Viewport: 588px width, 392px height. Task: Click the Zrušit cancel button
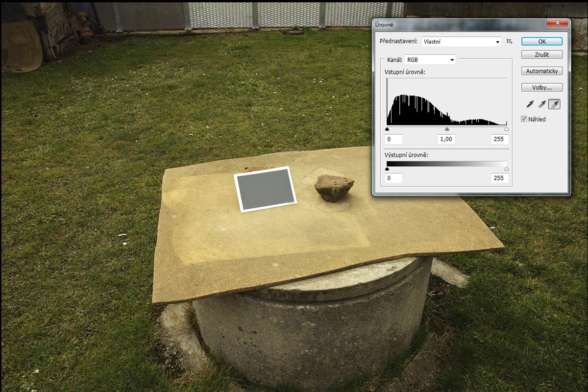[541, 54]
